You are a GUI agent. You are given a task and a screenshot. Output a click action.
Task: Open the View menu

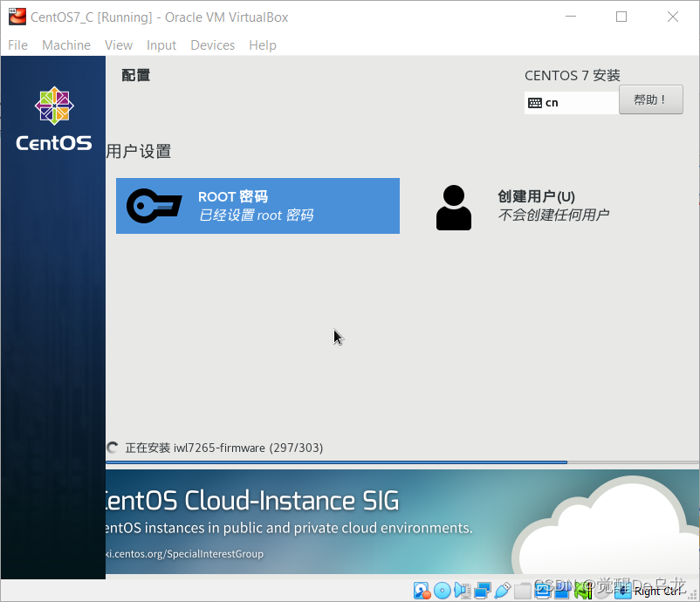119,44
